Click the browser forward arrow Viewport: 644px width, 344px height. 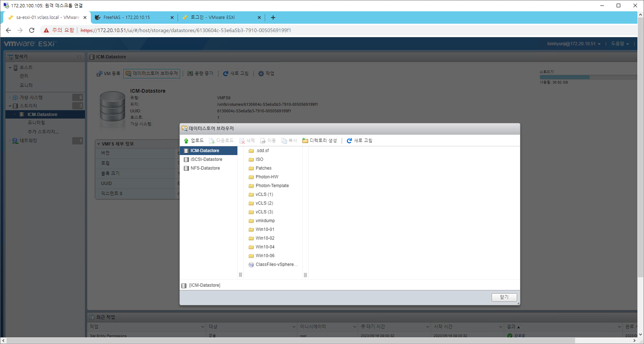pos(20,30)
